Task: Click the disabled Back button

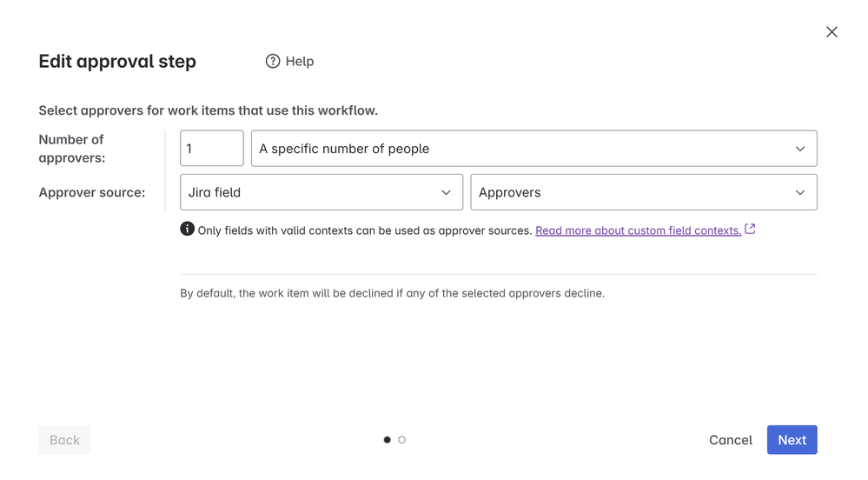Action: [65, 439]
